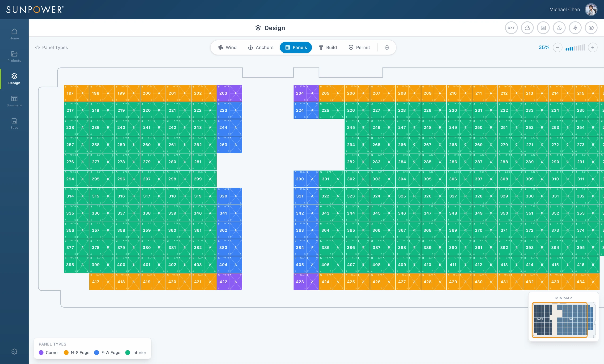
Task: Select E-W edge panel 263
Action: [229, 145]
